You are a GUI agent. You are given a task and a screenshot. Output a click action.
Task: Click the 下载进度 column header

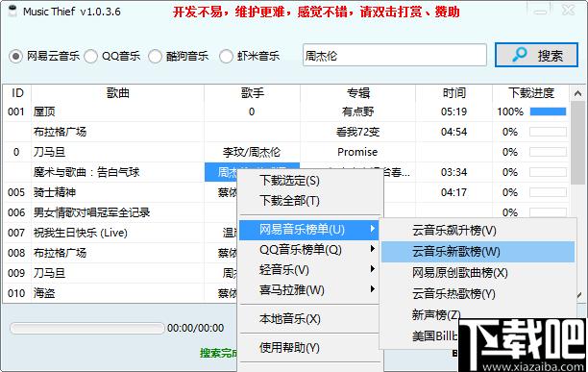pos(531,92)
